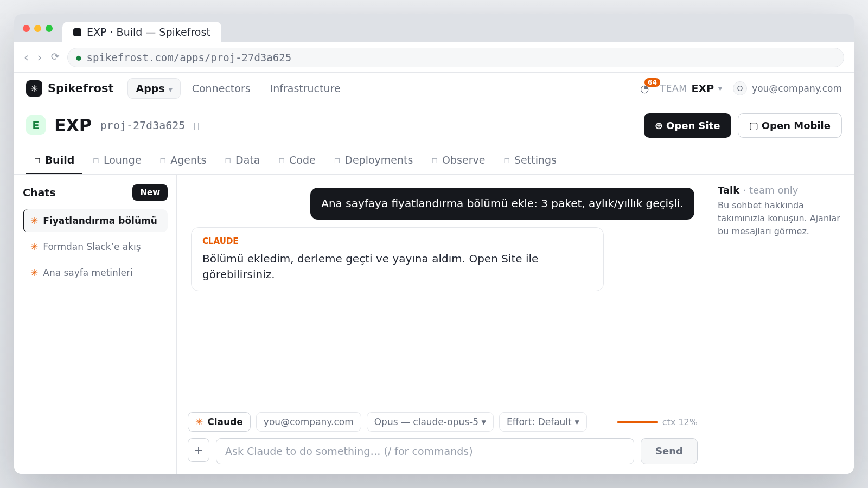Go to Infrastructure in top navigation
Viewport: 868px width, 488px height.
305,88
